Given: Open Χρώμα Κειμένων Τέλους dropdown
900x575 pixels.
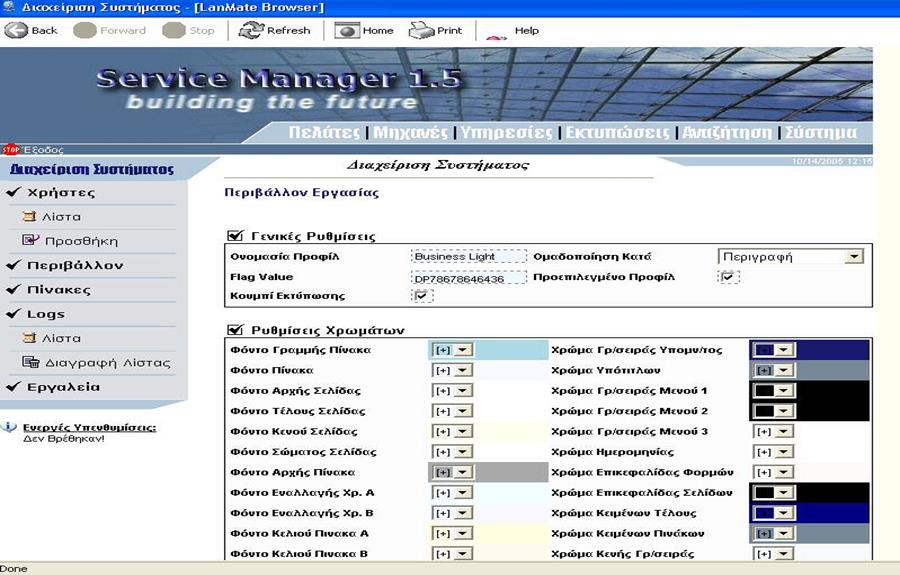Looking at the screenshot, I should coord(785,513).
